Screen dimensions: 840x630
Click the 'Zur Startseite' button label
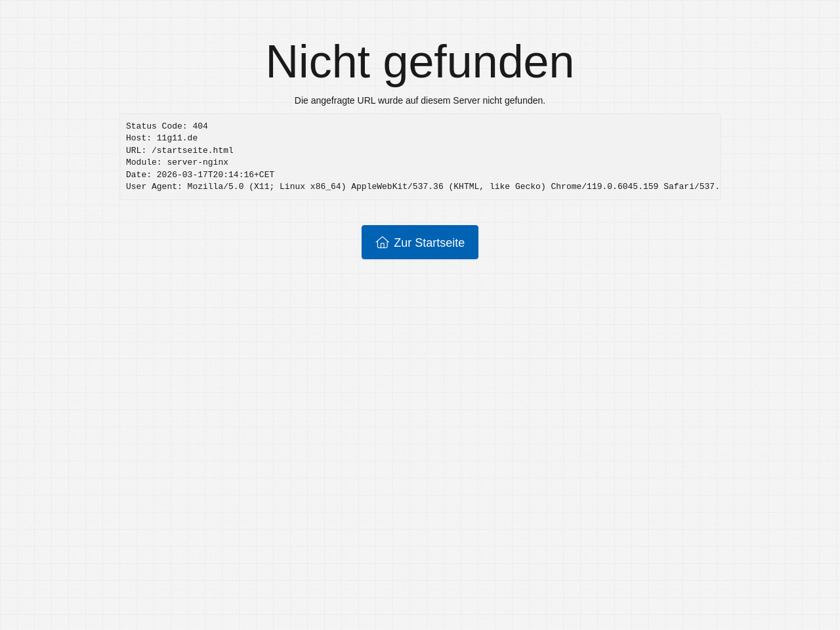pyautogui.click(x=429, y=243)
